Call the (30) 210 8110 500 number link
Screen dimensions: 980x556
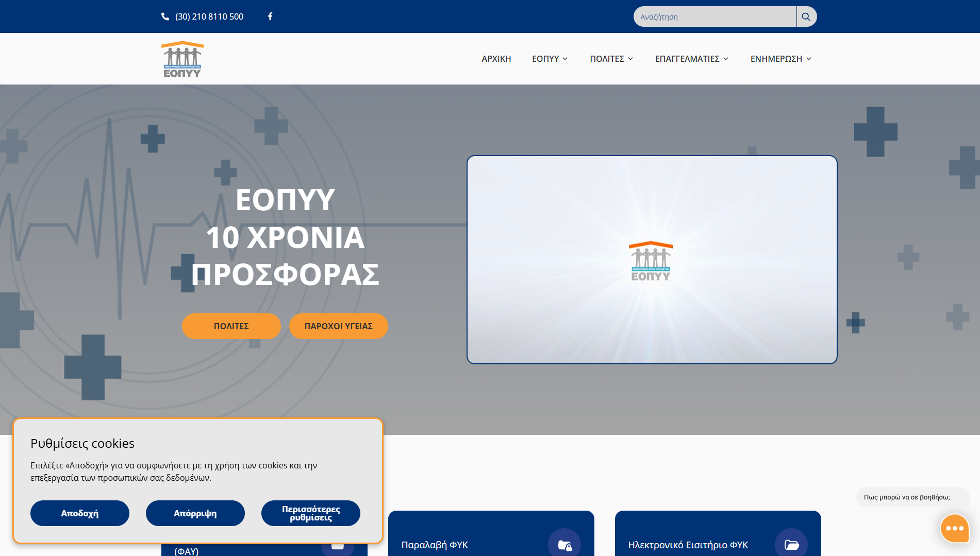[x=209, y=16]
